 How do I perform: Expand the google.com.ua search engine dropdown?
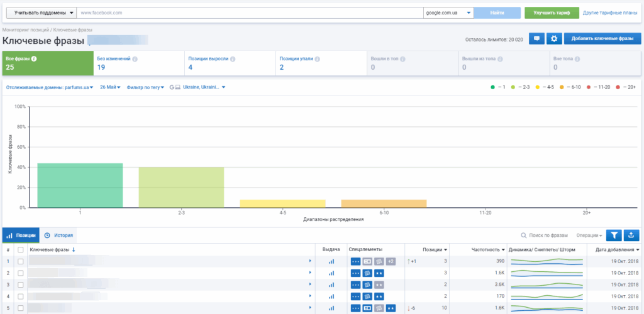pyautogui.click(x=447, y=13)
